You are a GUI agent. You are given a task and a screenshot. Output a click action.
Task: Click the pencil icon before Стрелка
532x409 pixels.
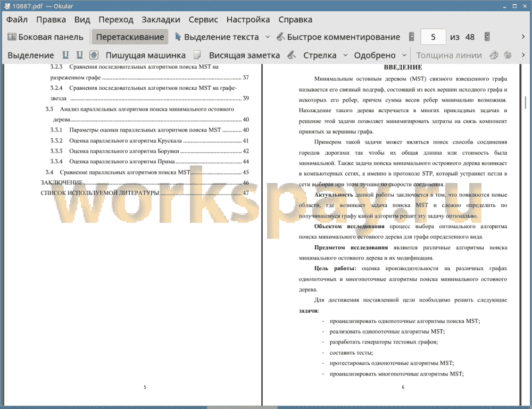pos(292,55)
